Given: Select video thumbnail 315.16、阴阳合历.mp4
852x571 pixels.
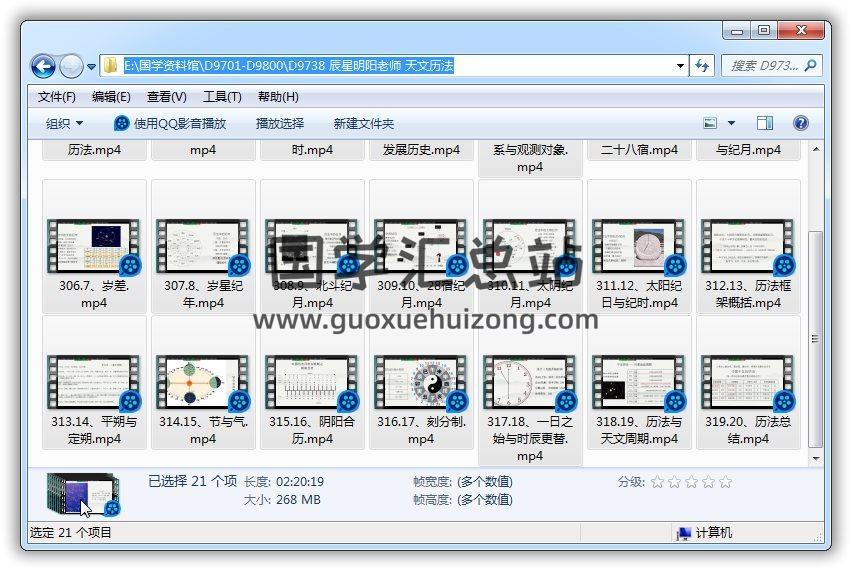Looking at the screenshot, I should [x=312, y=382].
